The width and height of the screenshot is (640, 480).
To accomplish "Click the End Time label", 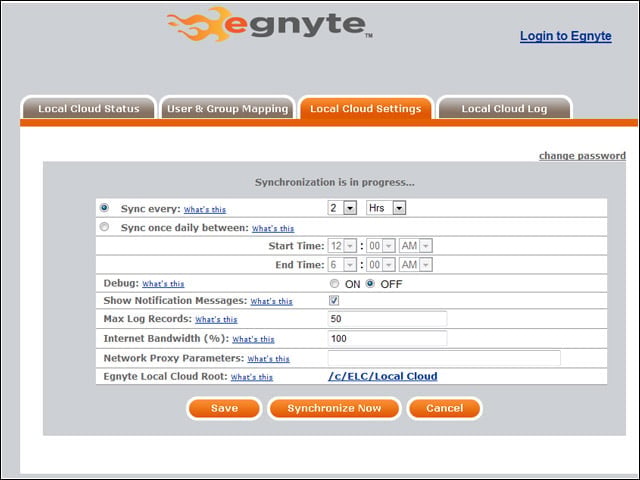I will pos(300,264).
